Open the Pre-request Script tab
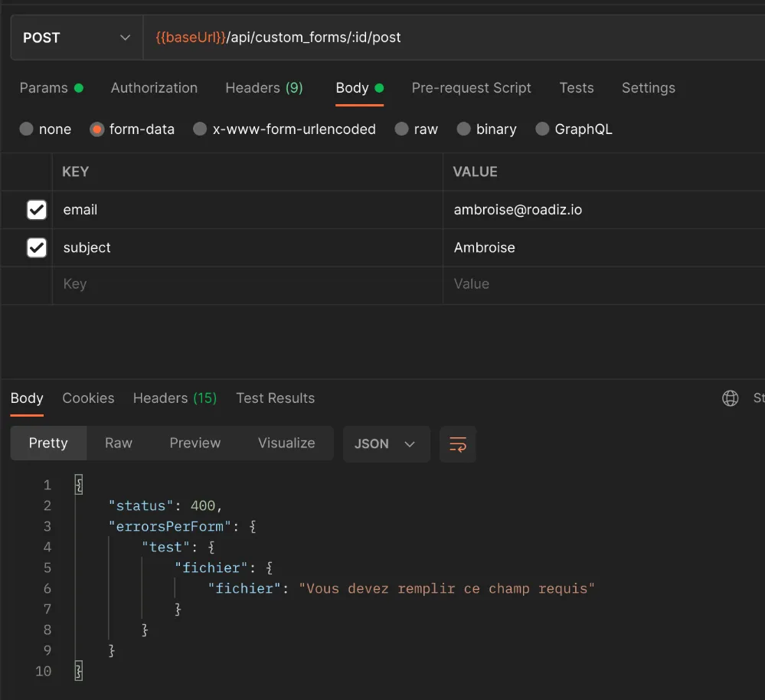Viewport: 765px width, 700px height. [x=471, y=88]
